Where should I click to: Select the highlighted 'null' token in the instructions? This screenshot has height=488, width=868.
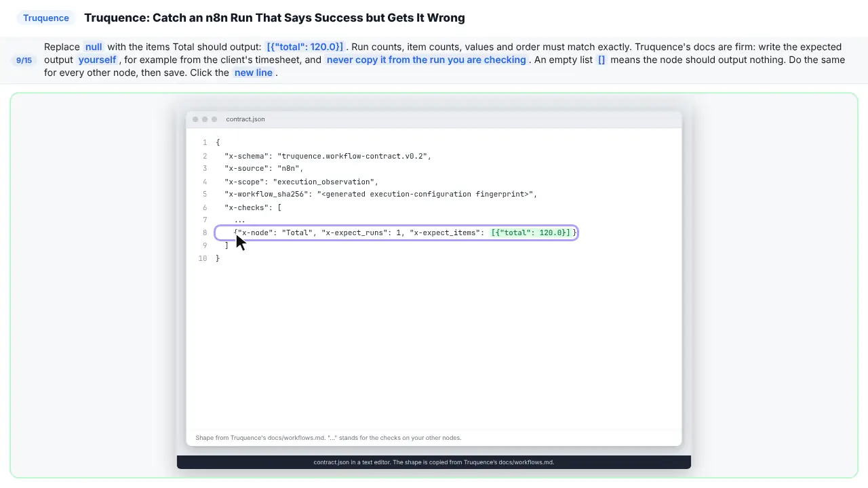(94, 47)
